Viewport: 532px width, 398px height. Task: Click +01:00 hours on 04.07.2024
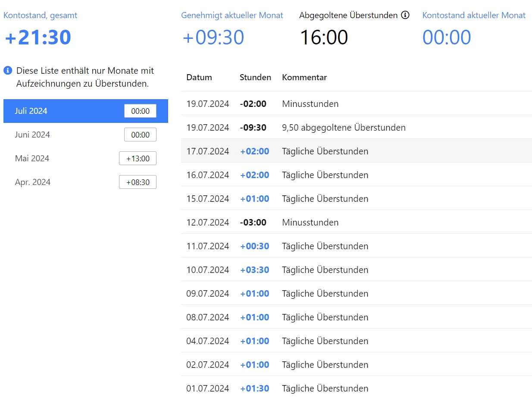(x=254, y=341)
